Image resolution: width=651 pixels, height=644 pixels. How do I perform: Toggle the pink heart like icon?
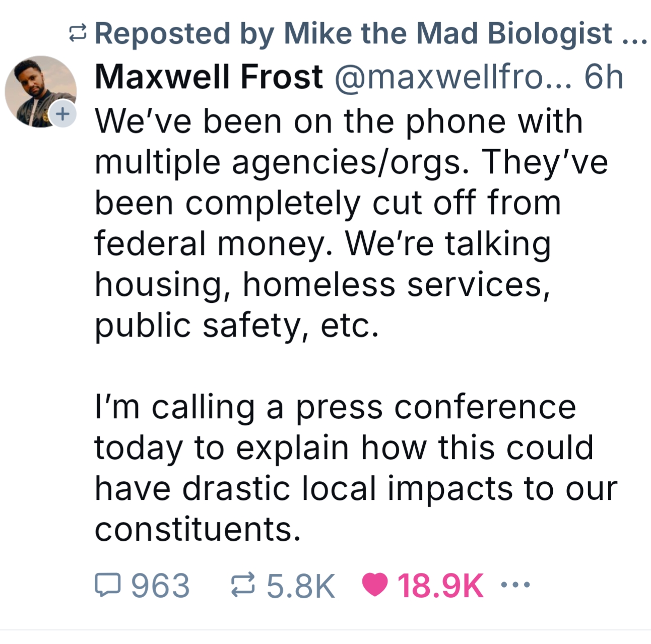[375, 585]
